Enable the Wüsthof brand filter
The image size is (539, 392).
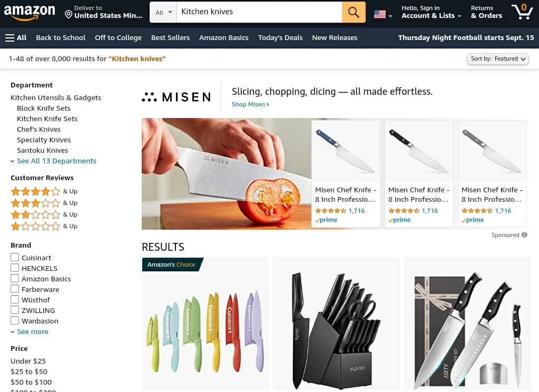point(15,299)
